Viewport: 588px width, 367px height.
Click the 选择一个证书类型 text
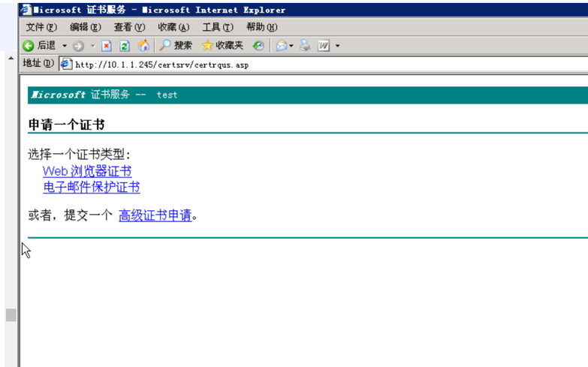(x=79, y=154)
